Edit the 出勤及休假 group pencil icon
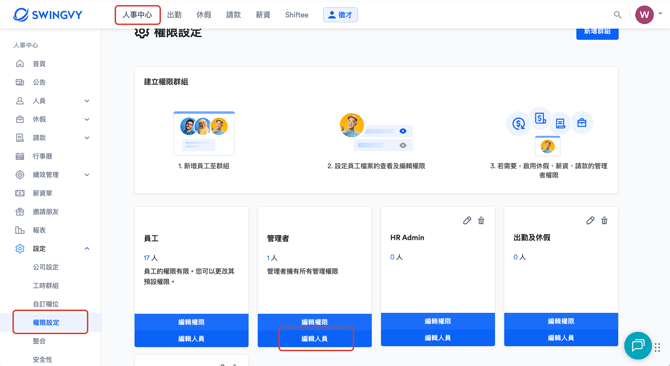Image resolution: width=670 pixels, height=366 pixels. point(590,220)
